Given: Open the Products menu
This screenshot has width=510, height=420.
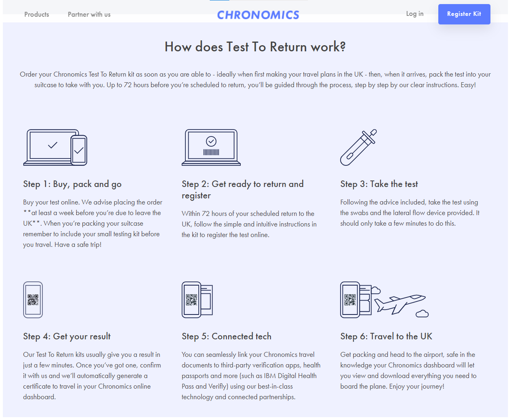Looking at the screenshot, I should click(37, 15).
